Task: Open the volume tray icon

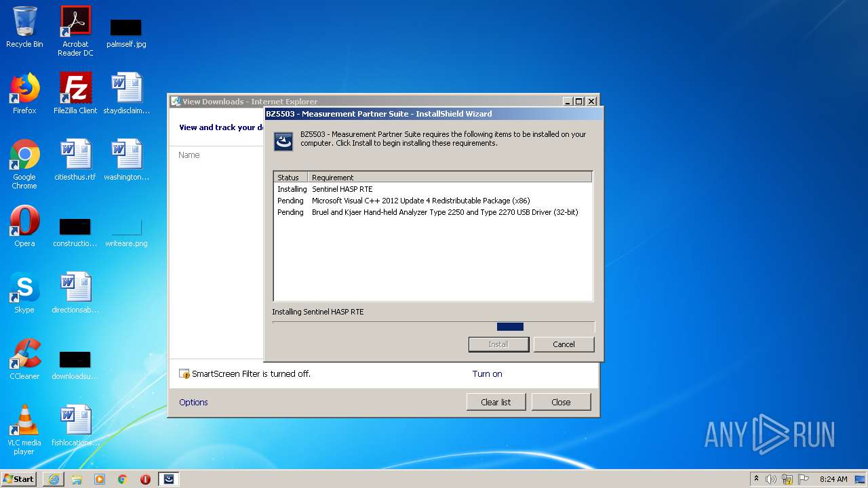Action: 771,479
